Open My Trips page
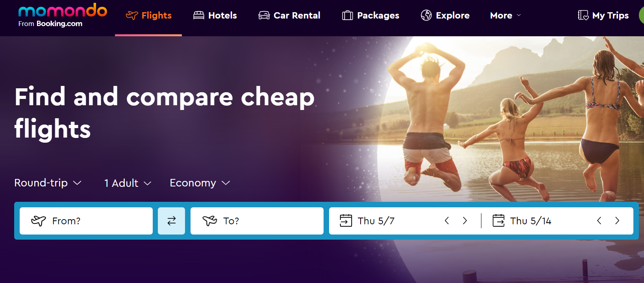 pos(603,15)
